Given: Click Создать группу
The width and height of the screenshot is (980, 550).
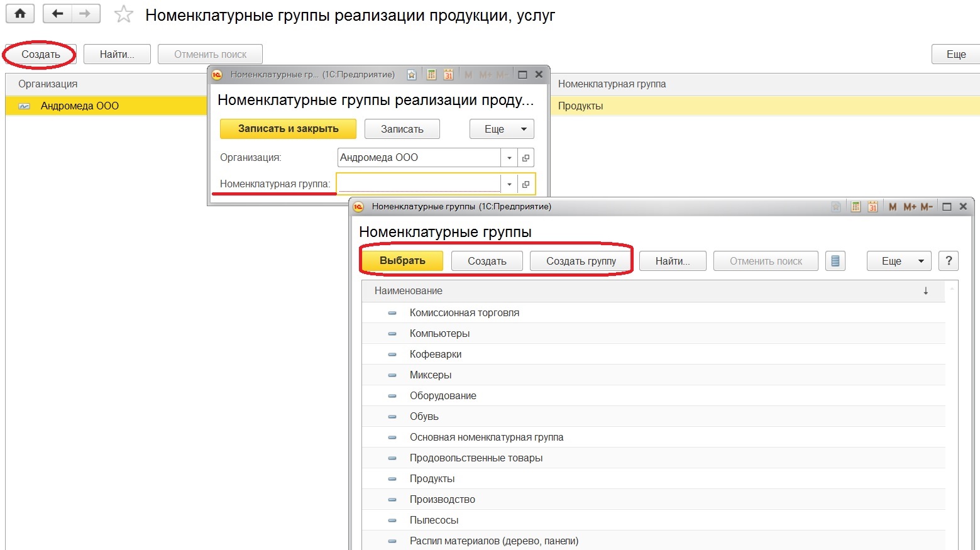Looking at the screenshot, I should [x=581, y=261].
